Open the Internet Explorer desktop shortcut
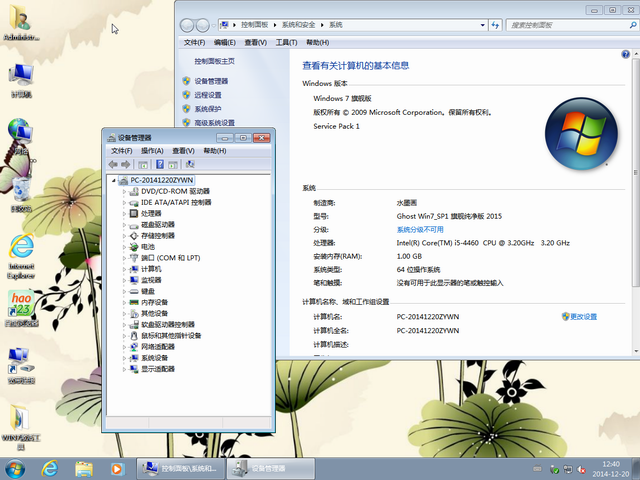Viewport: 640px width, 480px height. click(21, 256)
